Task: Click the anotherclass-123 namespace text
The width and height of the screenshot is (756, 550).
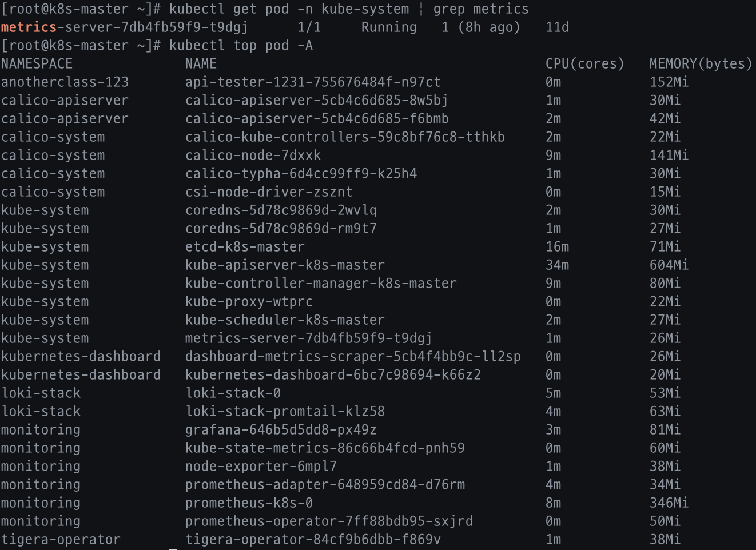Action: click(x=65, y=82)
